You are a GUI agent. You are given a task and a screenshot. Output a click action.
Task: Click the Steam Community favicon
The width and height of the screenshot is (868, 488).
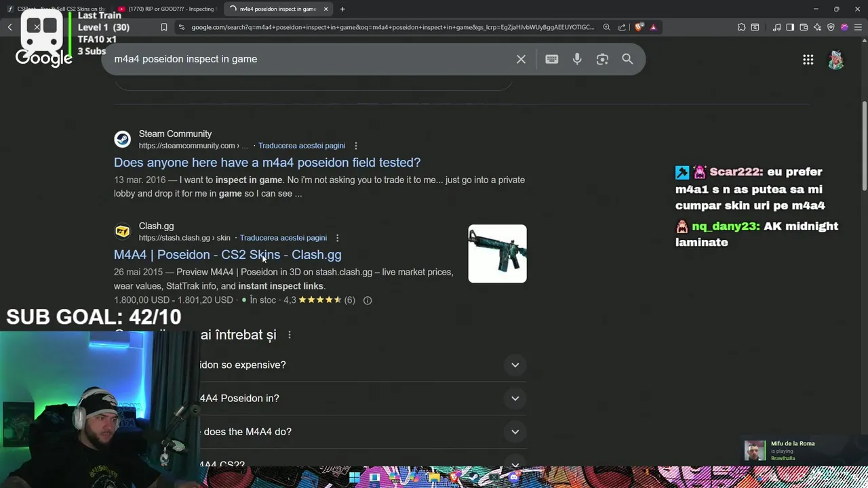point(122,140)
